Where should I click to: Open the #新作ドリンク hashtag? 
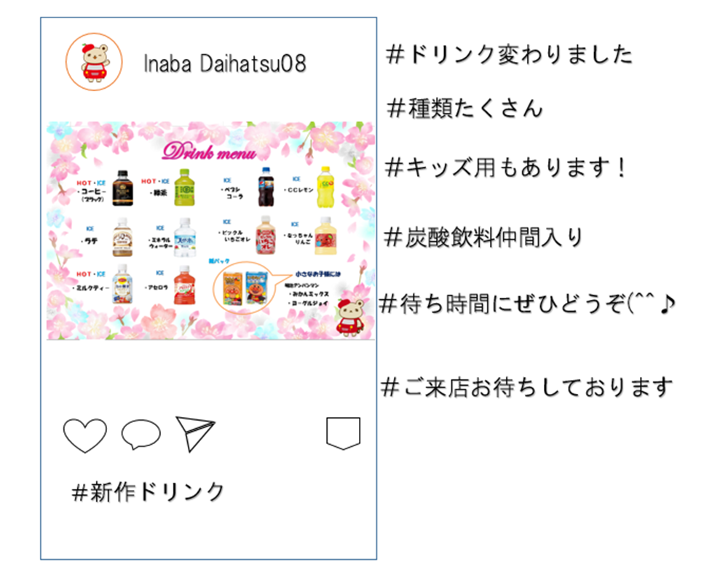coord(148,491)
